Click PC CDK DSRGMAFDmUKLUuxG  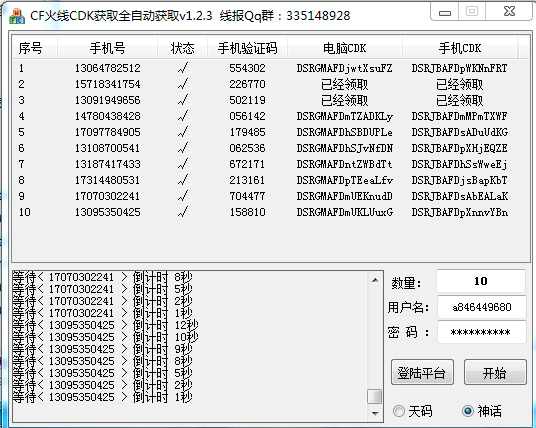pyautogui.click(x=345, y=212)
